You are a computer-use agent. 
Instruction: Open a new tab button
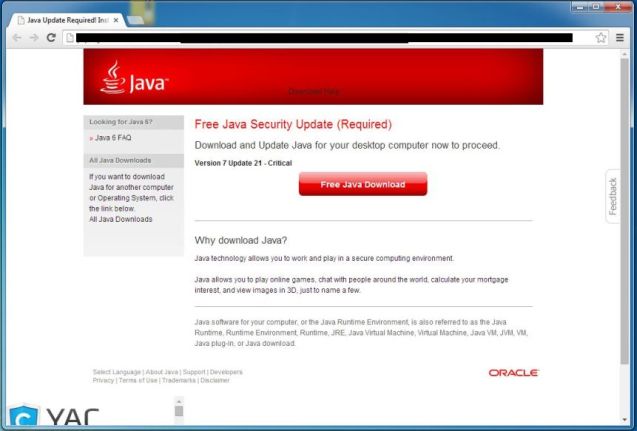pos(136,20)
